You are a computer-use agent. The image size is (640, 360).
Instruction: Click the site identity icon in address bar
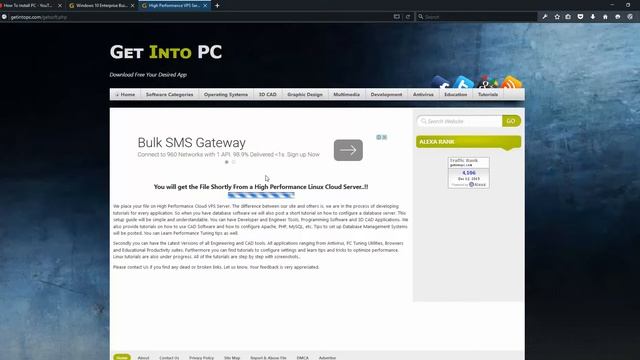tap(4, 17)
